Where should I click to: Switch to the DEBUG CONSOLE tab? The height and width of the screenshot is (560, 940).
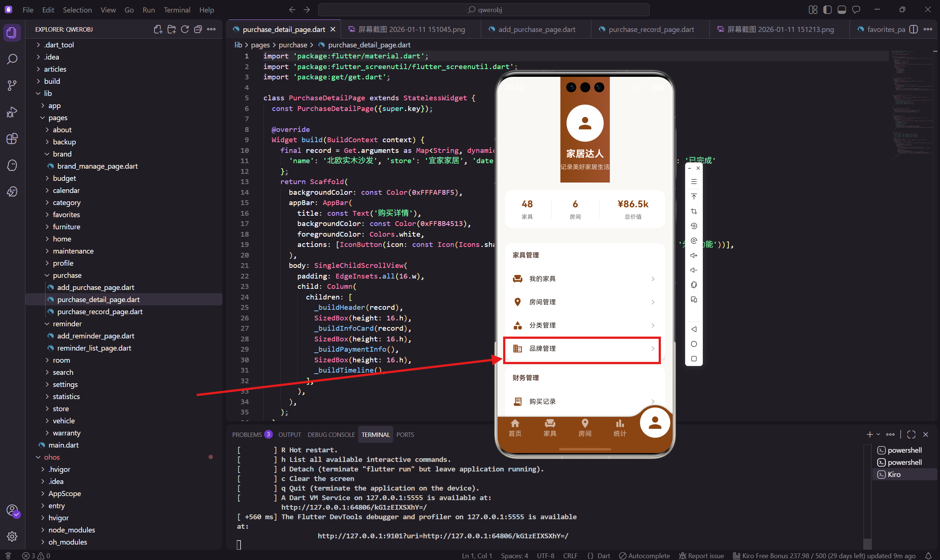(331, 434)
